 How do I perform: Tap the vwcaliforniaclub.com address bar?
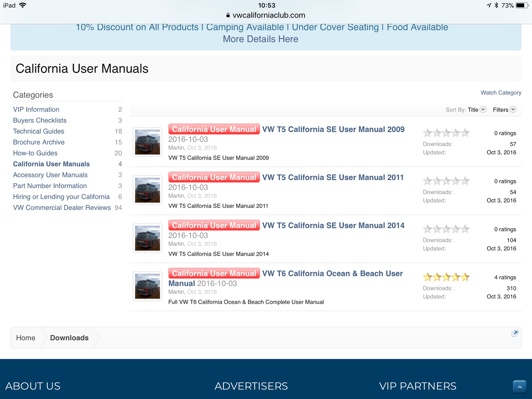point(269,15)
